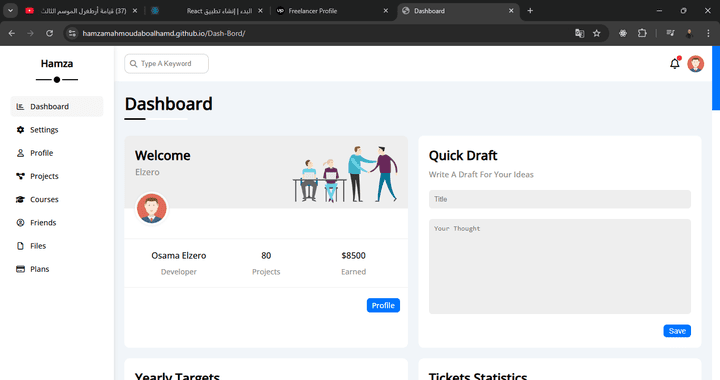Open Chrome three-dot menu
This screenshot has width=720, height=380.
point(708,33)
